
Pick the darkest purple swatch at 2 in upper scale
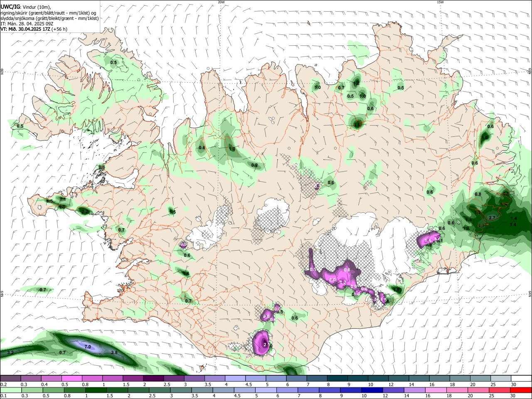tap(153, 379)
